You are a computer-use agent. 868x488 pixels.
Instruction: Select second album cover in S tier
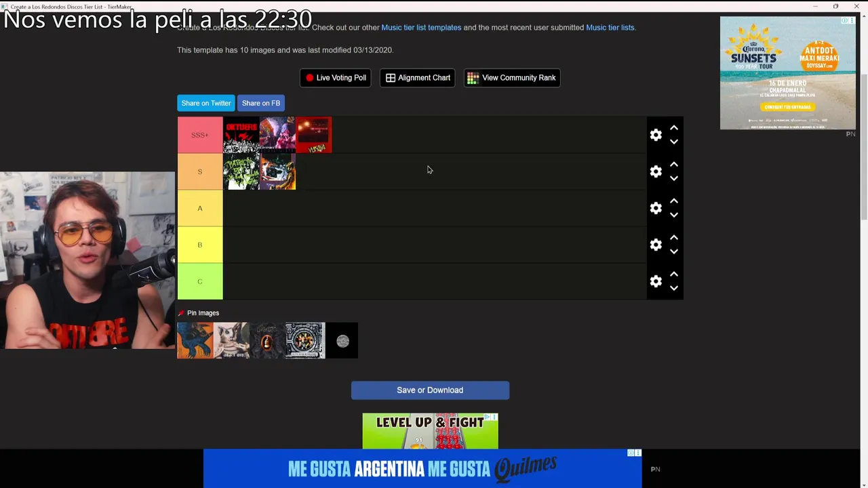pos(277,171)
